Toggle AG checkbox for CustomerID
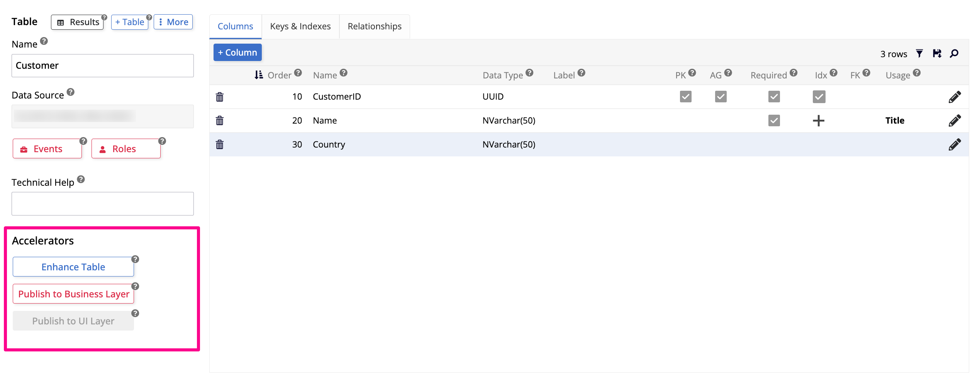The height and width of the screenshot is (380, 980). pos(721,97)
